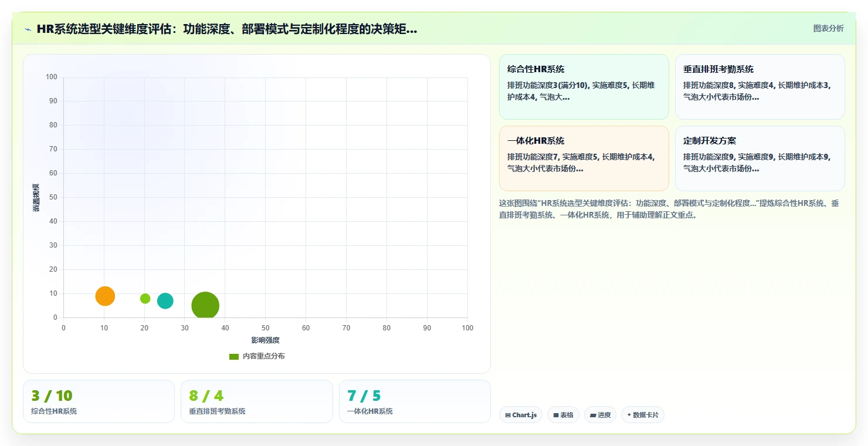Select the 数据卡片 tag
This screenshot has width=868, height=446.
click(643, 415)
